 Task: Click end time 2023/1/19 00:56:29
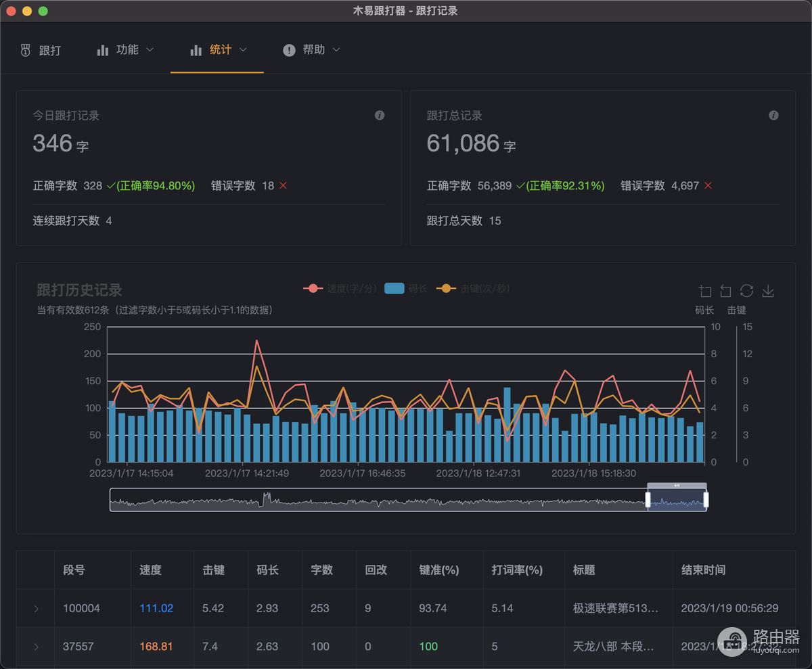point(729,608)
